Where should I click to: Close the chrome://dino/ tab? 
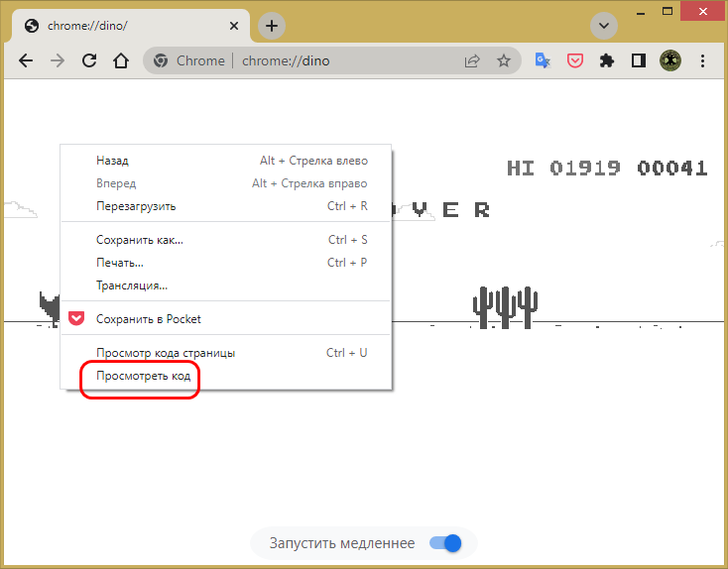[x=234, y=26]
